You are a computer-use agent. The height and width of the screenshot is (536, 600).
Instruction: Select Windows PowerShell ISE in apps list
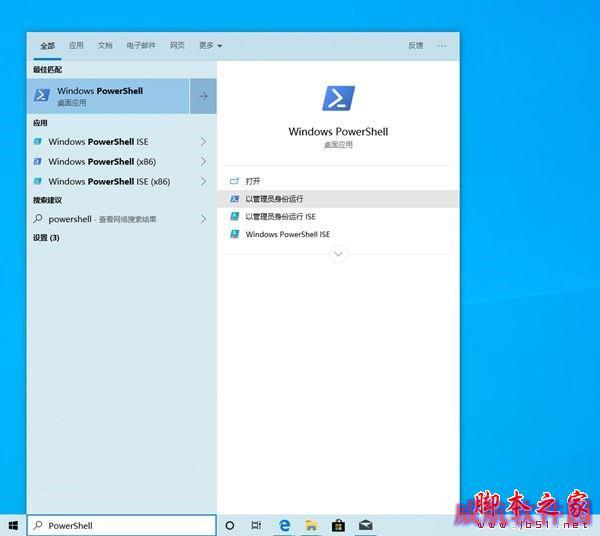(122, 142)
